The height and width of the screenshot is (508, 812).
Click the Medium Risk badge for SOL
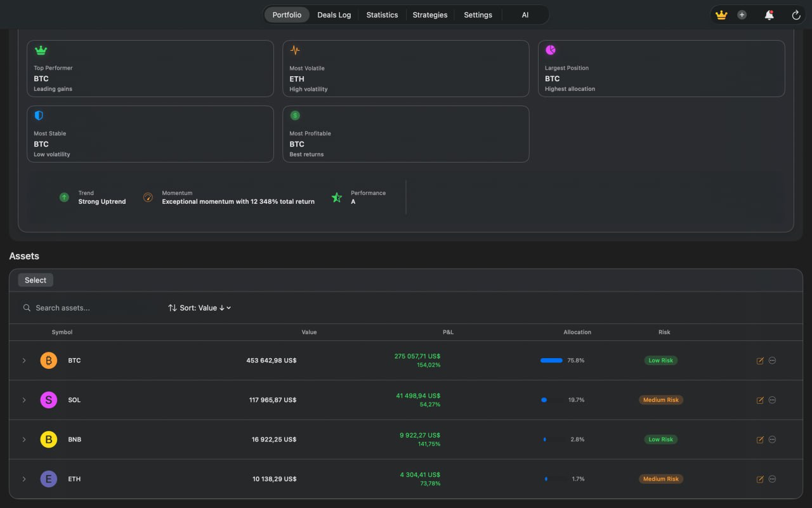pyautogui.click(x=660, y=400)
